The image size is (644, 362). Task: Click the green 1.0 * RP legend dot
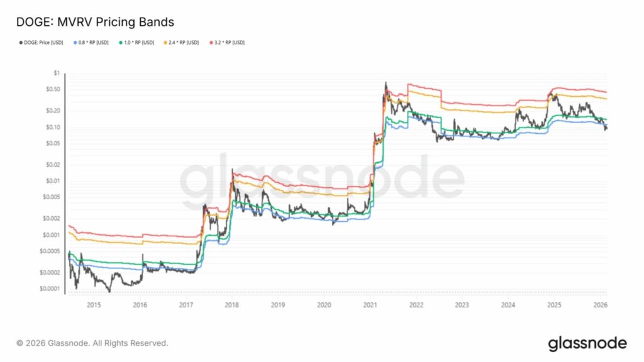[x=119, y=43]
